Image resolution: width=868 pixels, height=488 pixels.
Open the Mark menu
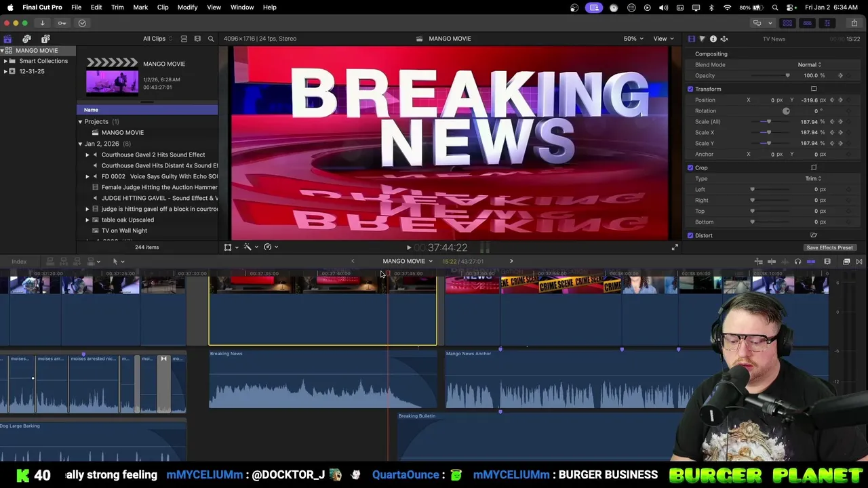point(140,7)
